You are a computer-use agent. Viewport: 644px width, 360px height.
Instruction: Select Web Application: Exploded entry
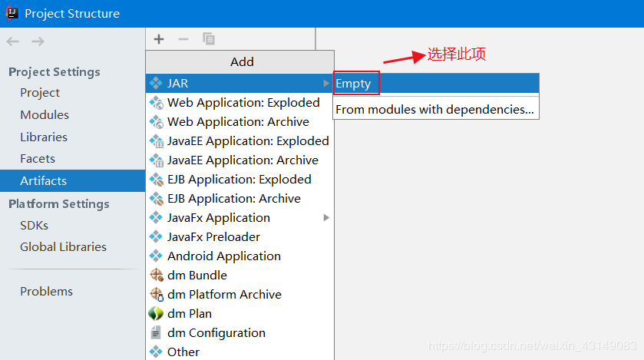(243, 102)
